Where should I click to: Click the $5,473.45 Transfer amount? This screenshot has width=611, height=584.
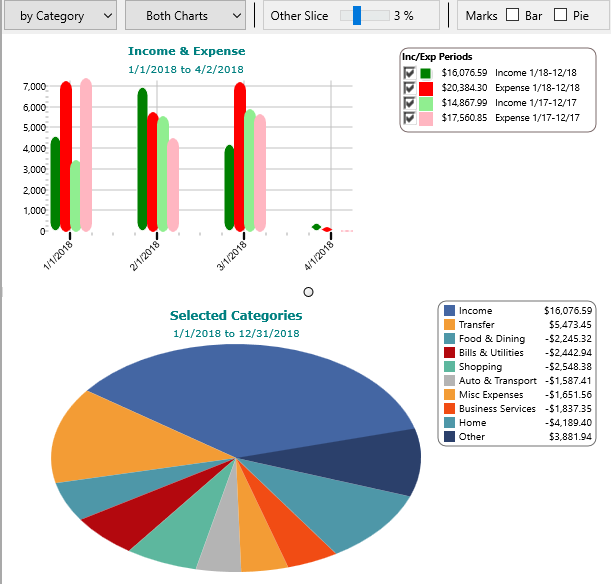click(x=570, y=325)
